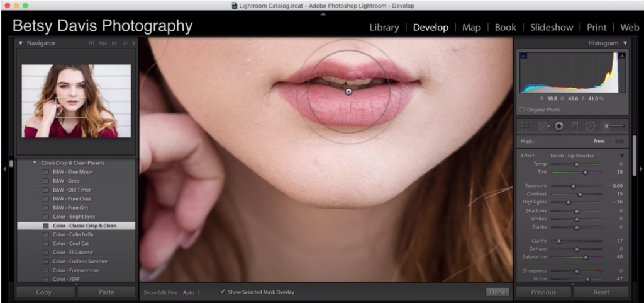Select the Adjustment Brush tool icon

tap(613, 126)
